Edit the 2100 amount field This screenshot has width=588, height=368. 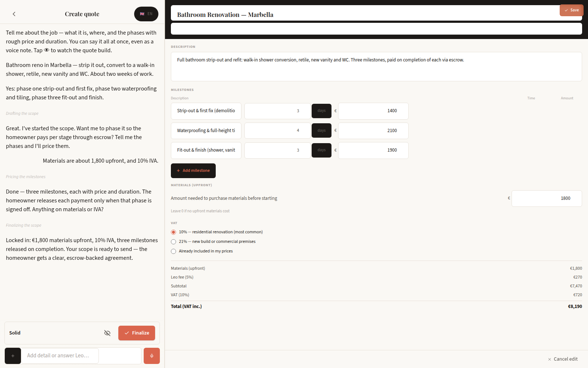373,131
